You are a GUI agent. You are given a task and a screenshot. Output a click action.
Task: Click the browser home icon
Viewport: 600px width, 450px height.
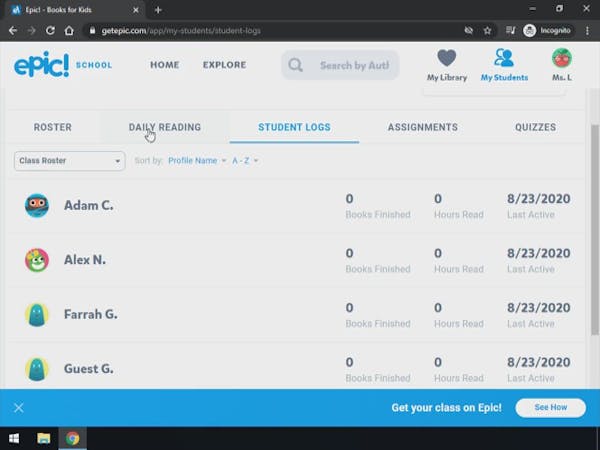[x=69, y=31]
